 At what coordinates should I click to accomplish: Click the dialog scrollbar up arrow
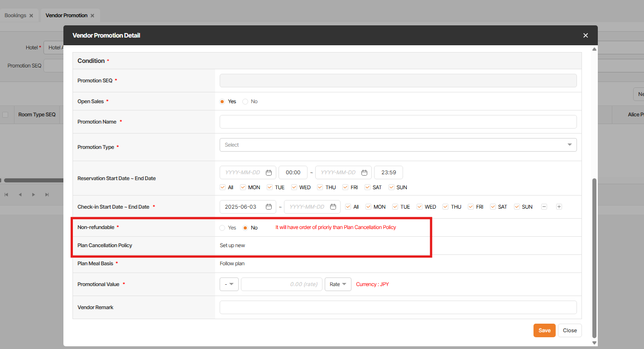[x=594, y=48]
